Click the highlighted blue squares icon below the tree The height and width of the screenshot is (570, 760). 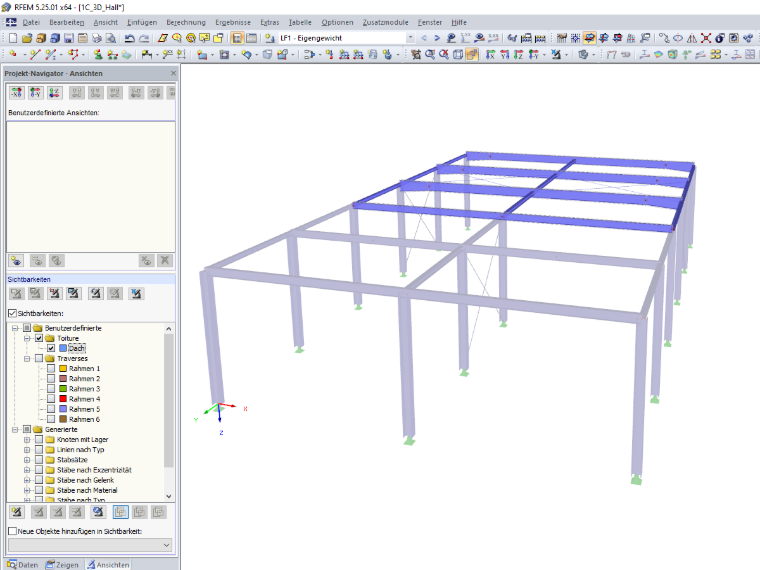[x=120, y=512]
